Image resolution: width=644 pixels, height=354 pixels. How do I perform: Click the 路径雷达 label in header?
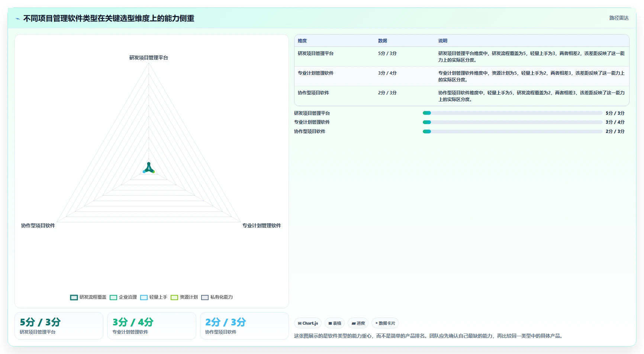pyautogui.click(x=619, y=18)
